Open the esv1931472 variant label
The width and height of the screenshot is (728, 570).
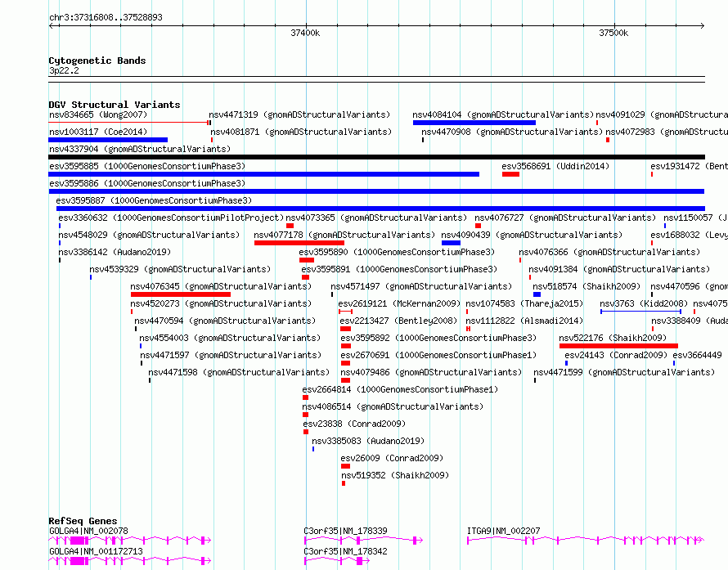click(689, 166)
